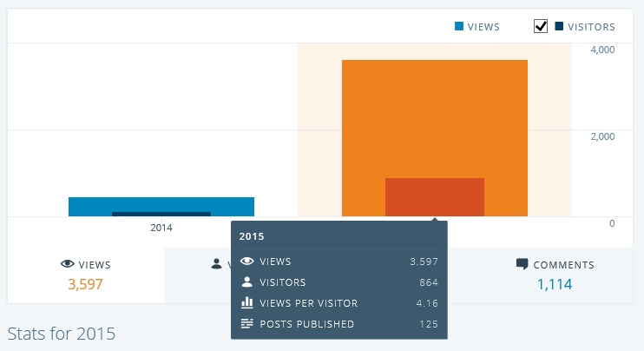Click the person icon on Visitors tab
The image size is (644, 351).
point(217,264)
